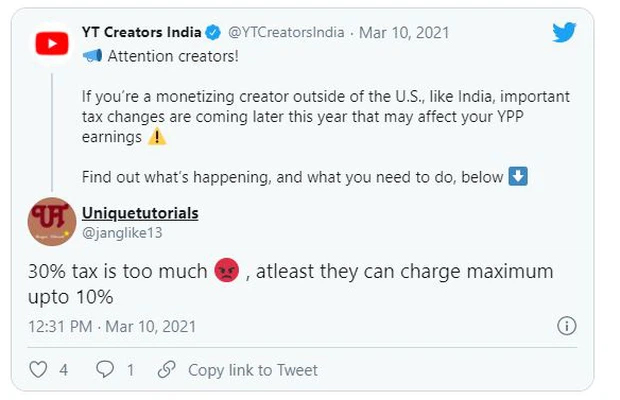
Task: Click the Twitter bird logo
Action: tap(564, 32)
